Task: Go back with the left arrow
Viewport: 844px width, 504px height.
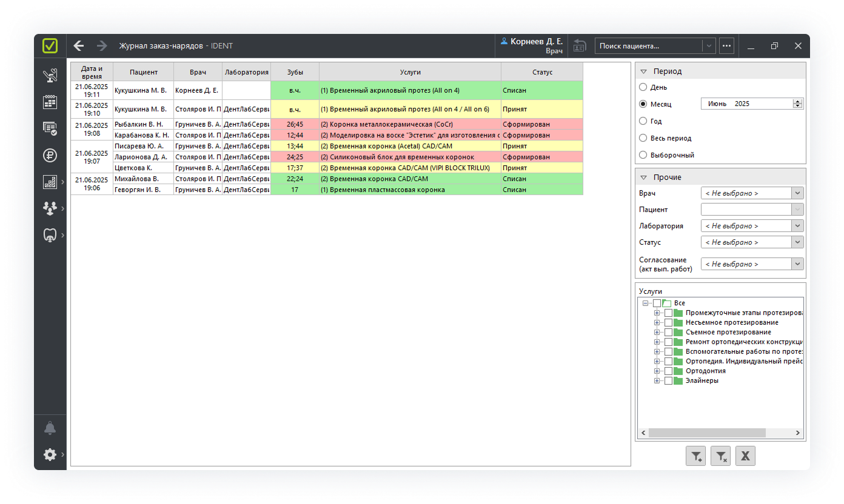Action: (79, 45)
